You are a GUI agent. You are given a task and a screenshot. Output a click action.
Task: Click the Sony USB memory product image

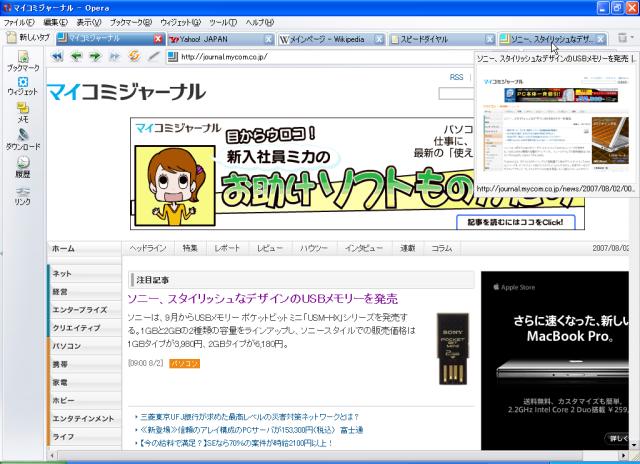pyautogui.click(x=453, y=349)
